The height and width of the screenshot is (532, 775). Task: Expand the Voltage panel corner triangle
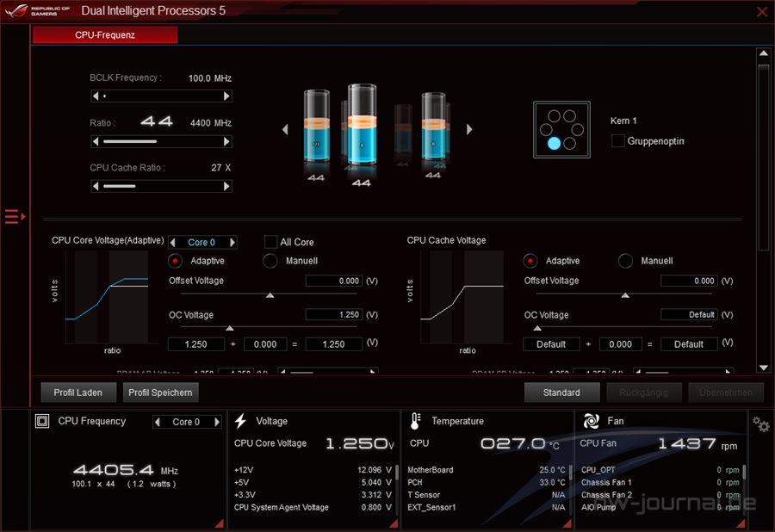pos(394,523)
